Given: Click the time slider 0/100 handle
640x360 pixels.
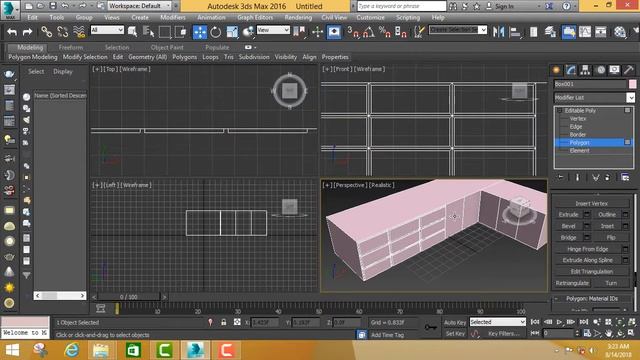Looking at the screenshot, I should coord(129,297).
